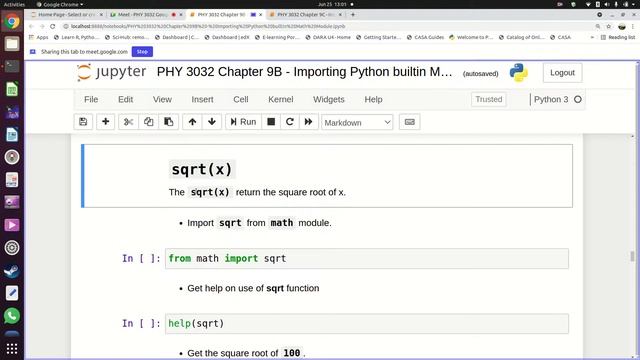640x360 pixels.
Task: Click the Jupyter logo
Action: (111, 72)
